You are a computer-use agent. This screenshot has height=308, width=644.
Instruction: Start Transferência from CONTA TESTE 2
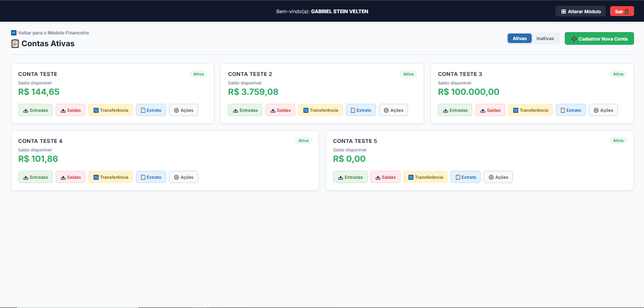point(320,110)
